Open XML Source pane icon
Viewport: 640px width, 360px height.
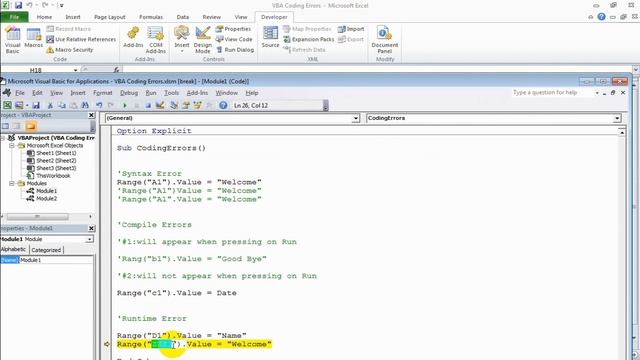click(270, 37)
